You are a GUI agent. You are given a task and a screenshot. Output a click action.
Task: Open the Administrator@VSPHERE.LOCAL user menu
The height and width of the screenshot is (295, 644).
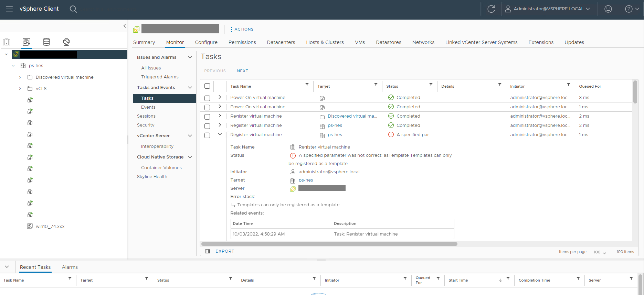pyautogui.click(x=548, y=9)
